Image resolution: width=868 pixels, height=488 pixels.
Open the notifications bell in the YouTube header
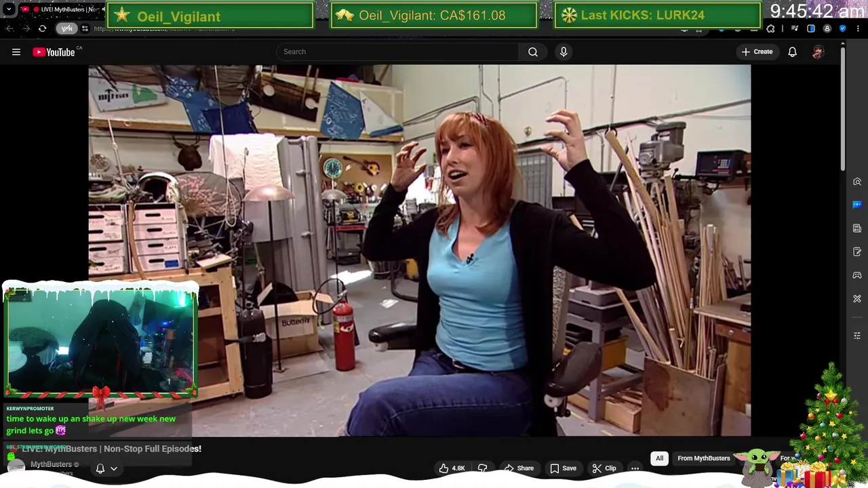click(x=792, y=52)
